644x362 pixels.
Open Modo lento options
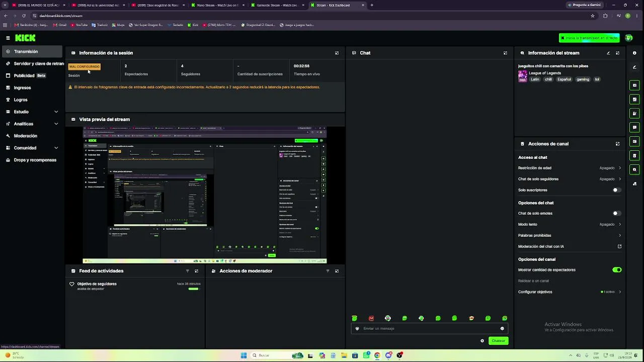pyautogui.click(x=570, y=224)
